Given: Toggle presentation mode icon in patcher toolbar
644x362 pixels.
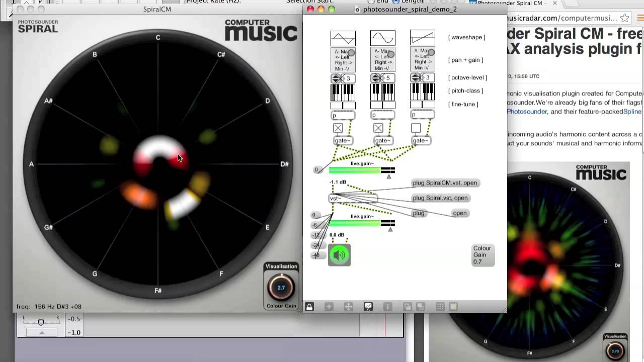Looking at the screenshot, I should pos(368,307).
